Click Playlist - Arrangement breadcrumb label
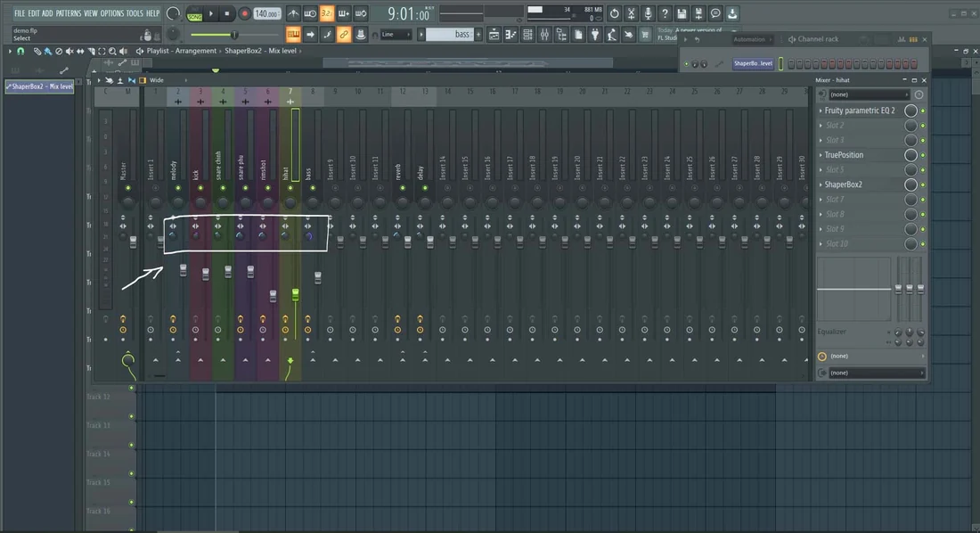The image size is (980, 533). pos(181,51)
